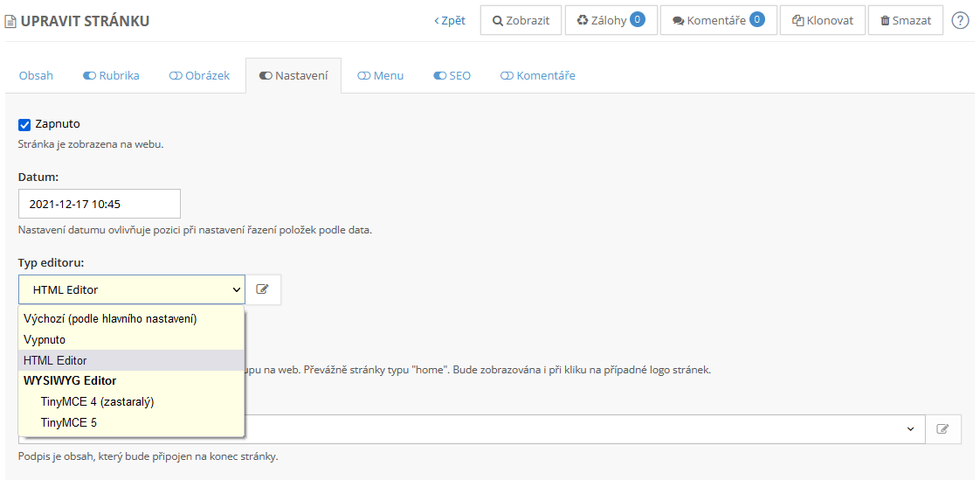Click the help question mark icon
Viewport: 980px width, 480px height.
(x=960, y=20)
